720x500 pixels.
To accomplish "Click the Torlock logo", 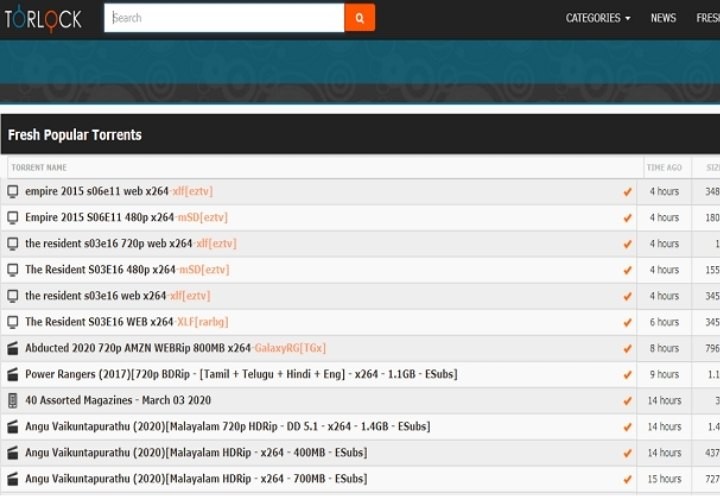I will [x=42, y=18].
